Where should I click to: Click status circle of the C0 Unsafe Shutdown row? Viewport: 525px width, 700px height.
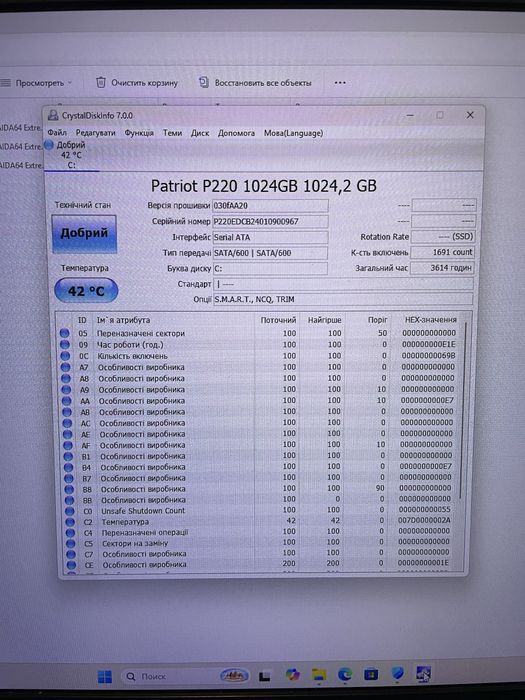coord(70,511)
